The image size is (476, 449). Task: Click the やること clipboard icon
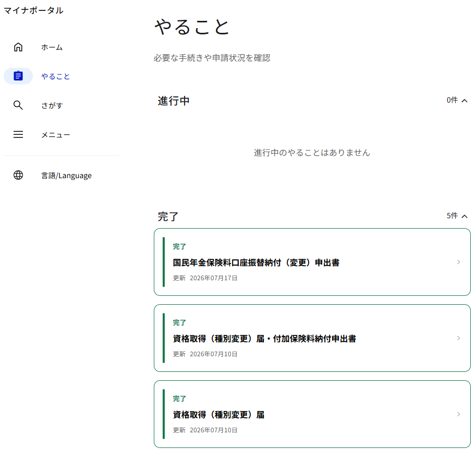tap(18, 76)
